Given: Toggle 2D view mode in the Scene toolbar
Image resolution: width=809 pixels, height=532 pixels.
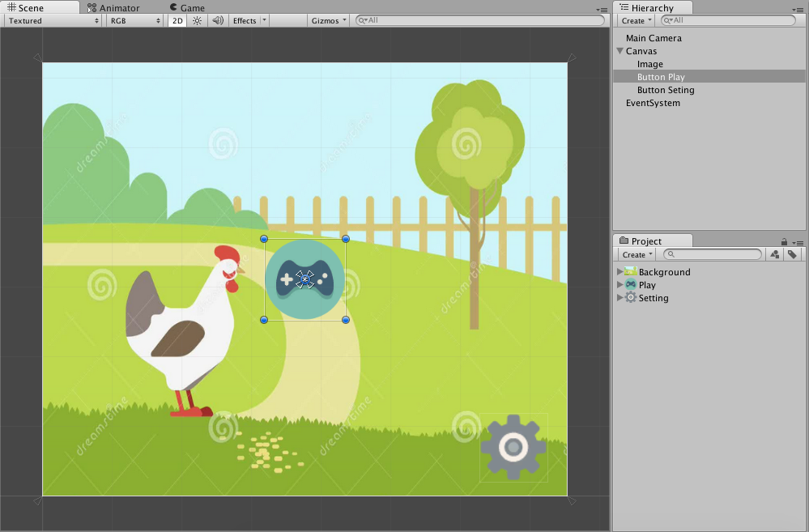Looking at the screenshot, I should (177, 20).
